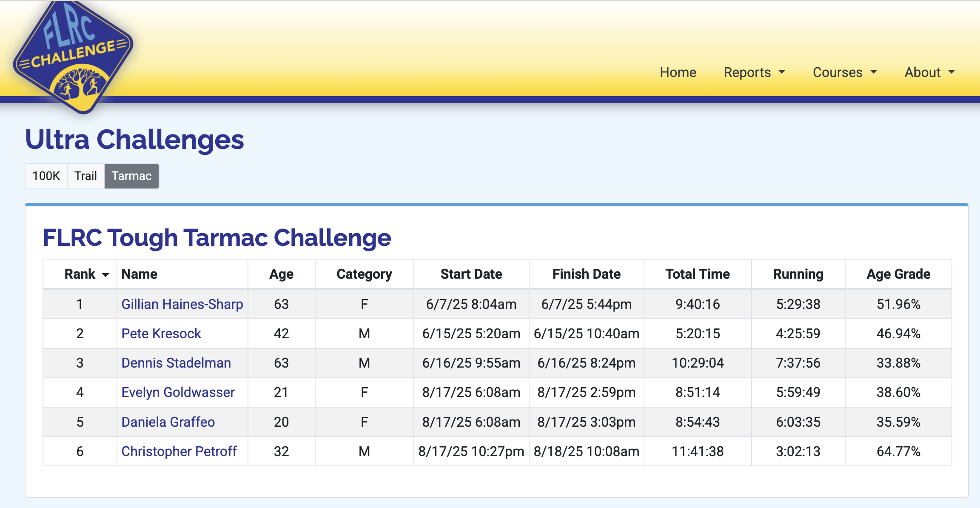View Evelyn Goldwasser's profile
The image size is (980, 508).
click(178, 392)
